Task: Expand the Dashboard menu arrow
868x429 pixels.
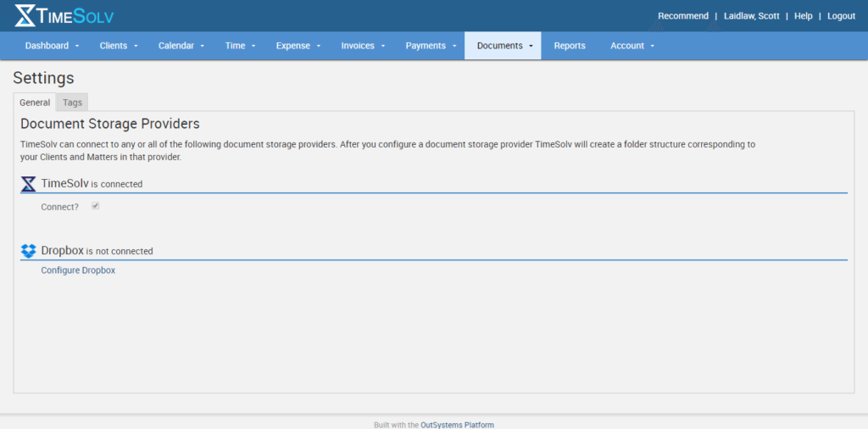Action: tap(77, 46)
